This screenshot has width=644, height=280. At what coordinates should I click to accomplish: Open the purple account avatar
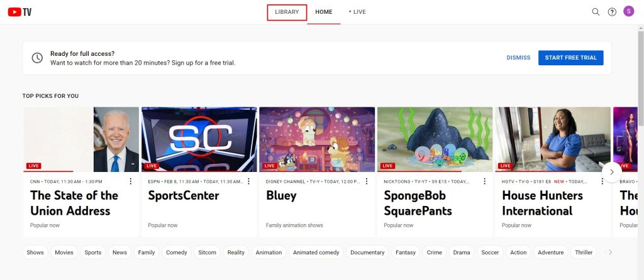click(628, 11)
